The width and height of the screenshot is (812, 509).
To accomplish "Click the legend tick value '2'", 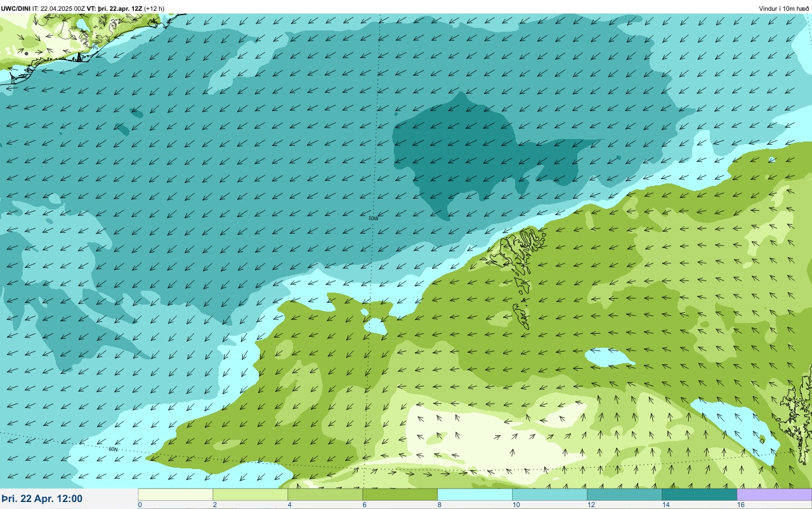I will [214, 505].
